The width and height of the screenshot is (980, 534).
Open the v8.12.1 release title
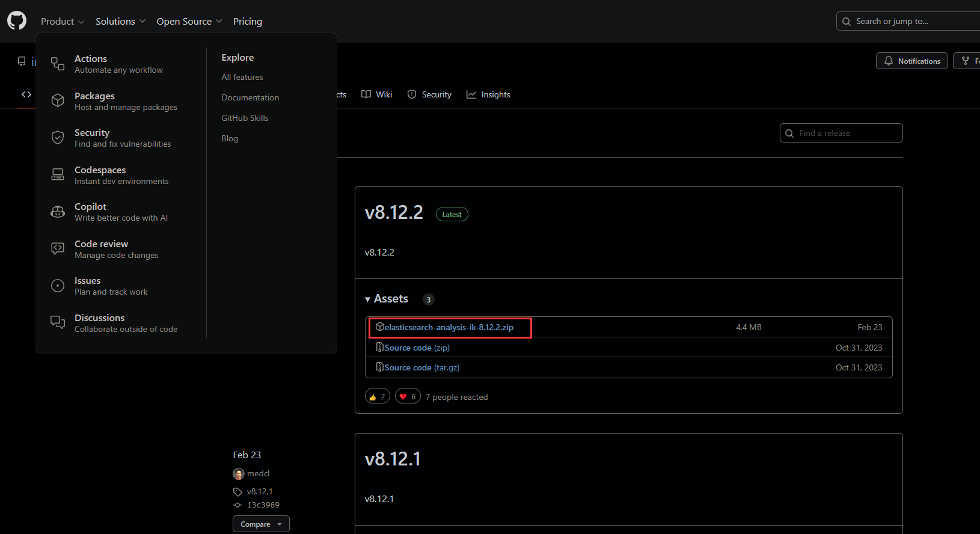pos(393,459)
